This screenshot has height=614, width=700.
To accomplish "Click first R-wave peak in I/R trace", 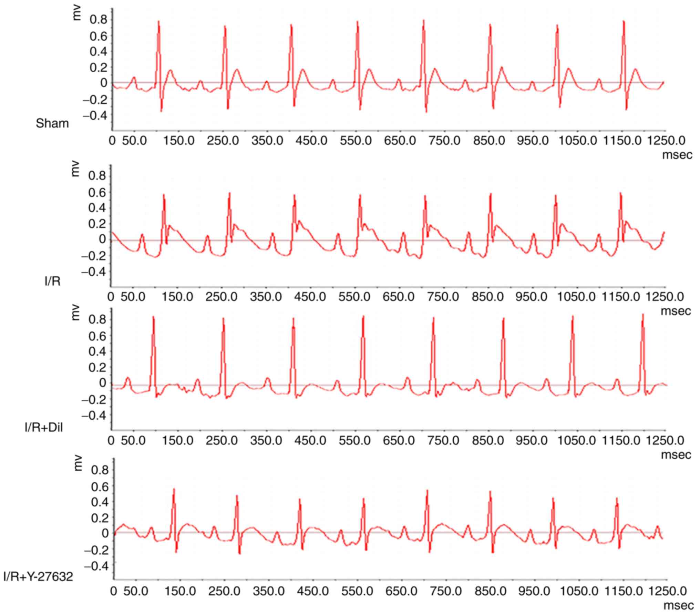I will pos(164,196).
